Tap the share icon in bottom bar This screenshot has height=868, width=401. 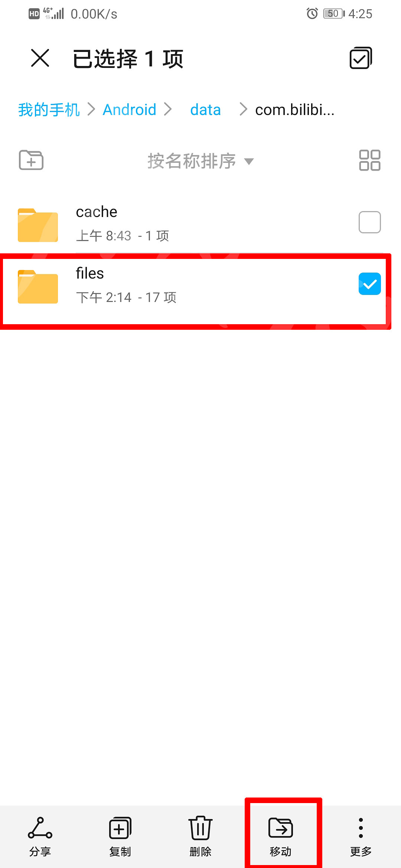(40, 828)
